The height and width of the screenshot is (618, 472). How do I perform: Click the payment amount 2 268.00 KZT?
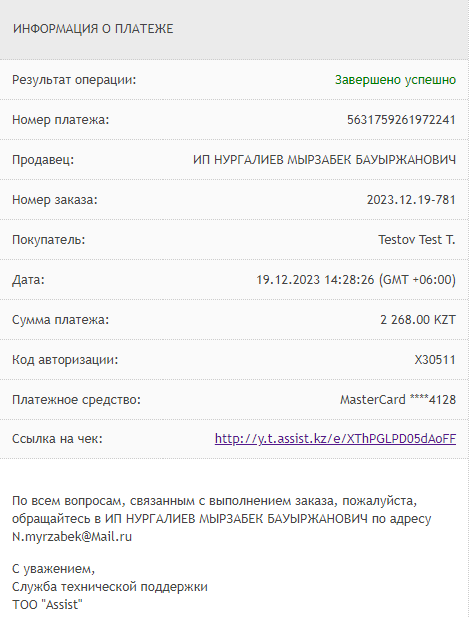[x=418, y=320]
